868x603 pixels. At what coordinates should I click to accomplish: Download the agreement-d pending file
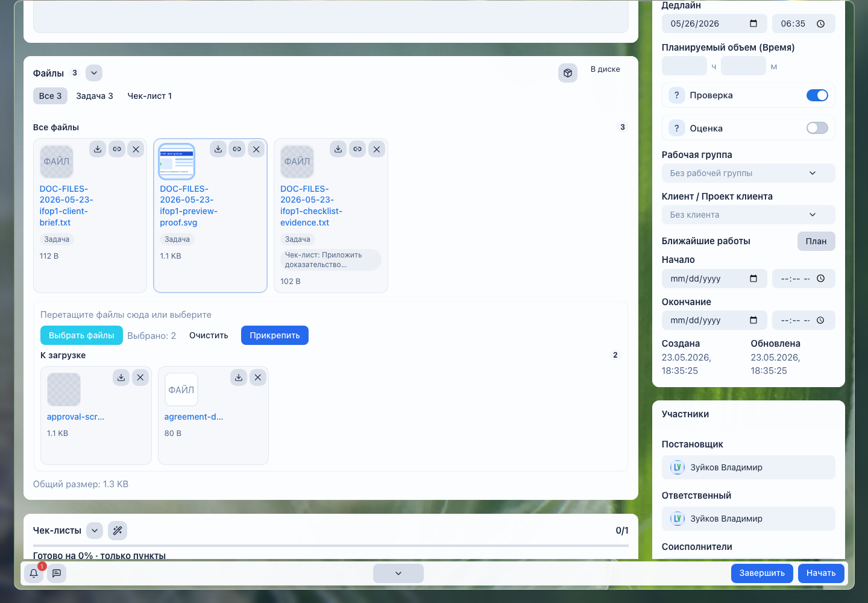tap(239, 377)
